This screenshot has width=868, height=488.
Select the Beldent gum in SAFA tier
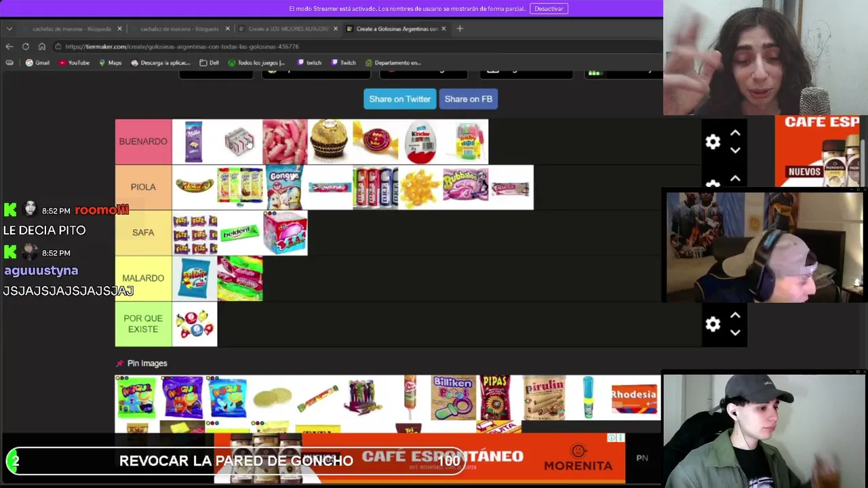(239, 232)
